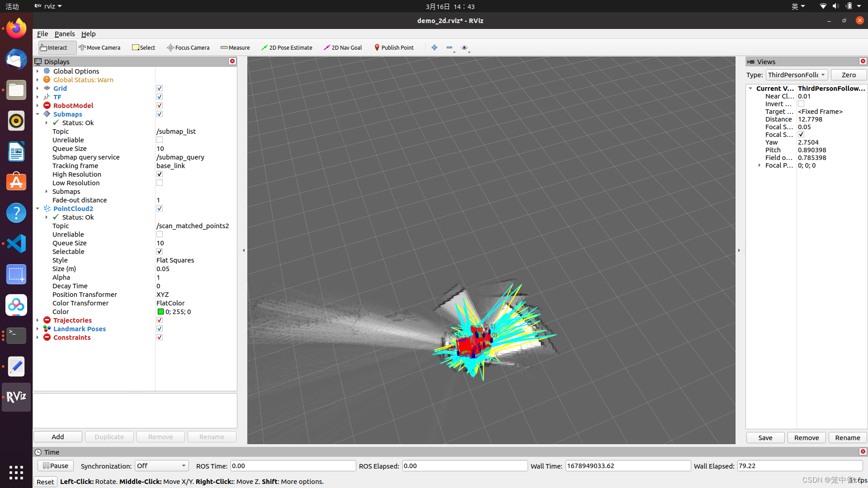The image size is (868, 488).
Task: Select the Move Camera tool
Action: click(99, 47)
